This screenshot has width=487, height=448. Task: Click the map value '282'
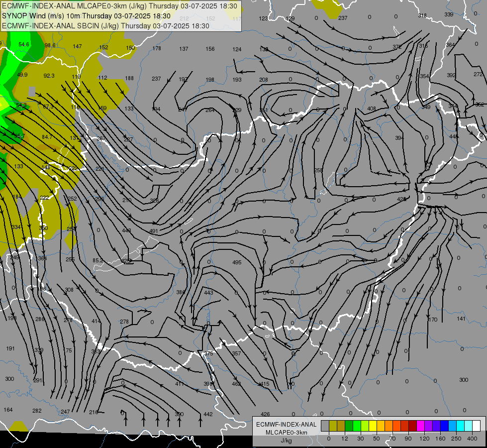pyautogui.click(x=37, y=411)
